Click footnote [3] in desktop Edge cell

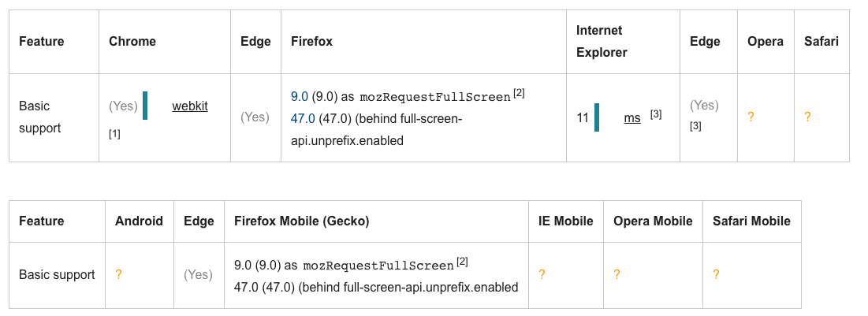pos(696,126)
